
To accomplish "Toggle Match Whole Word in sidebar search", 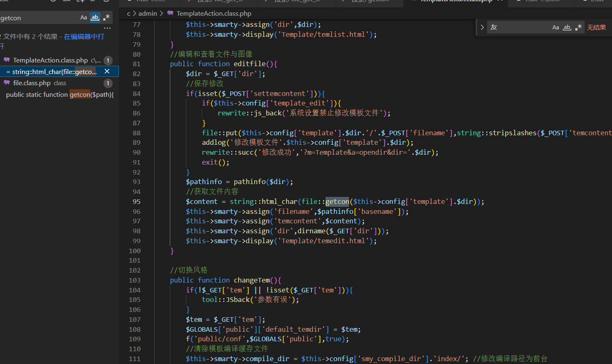I will point(95,17).
